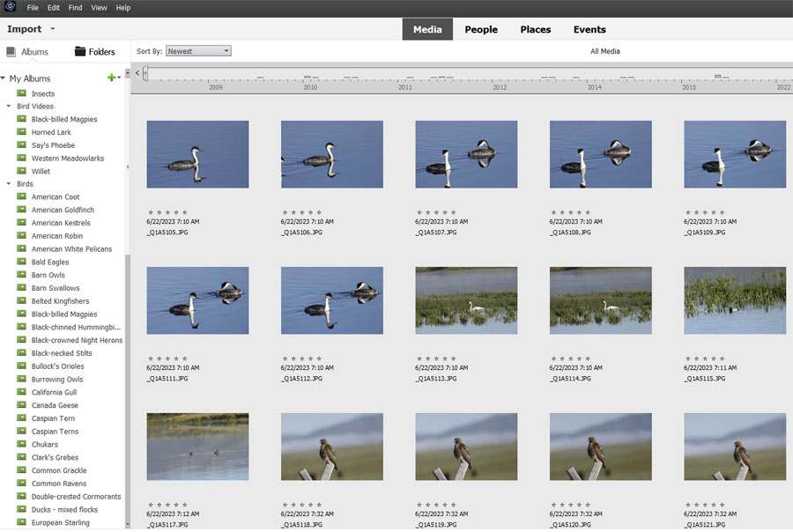Open the Find menu

pyautogui.click(x=75, y=8)
